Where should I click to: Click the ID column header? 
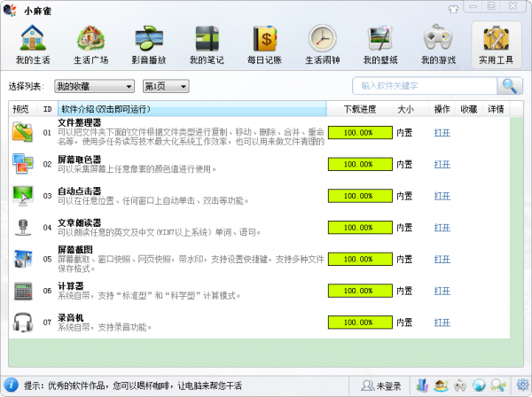(48, 109)
